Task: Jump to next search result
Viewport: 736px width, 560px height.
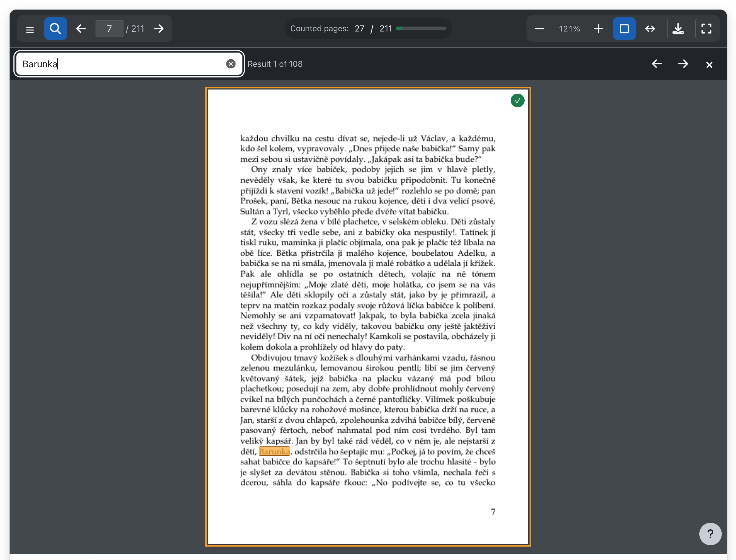Action: (x=683, y=64)
